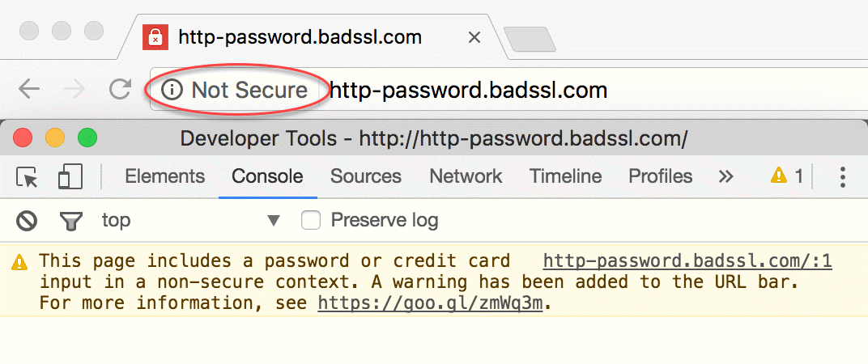Open the DevTools three-dot menu
The height and width of the screenshot is (364, 868).
coord(843,176)
